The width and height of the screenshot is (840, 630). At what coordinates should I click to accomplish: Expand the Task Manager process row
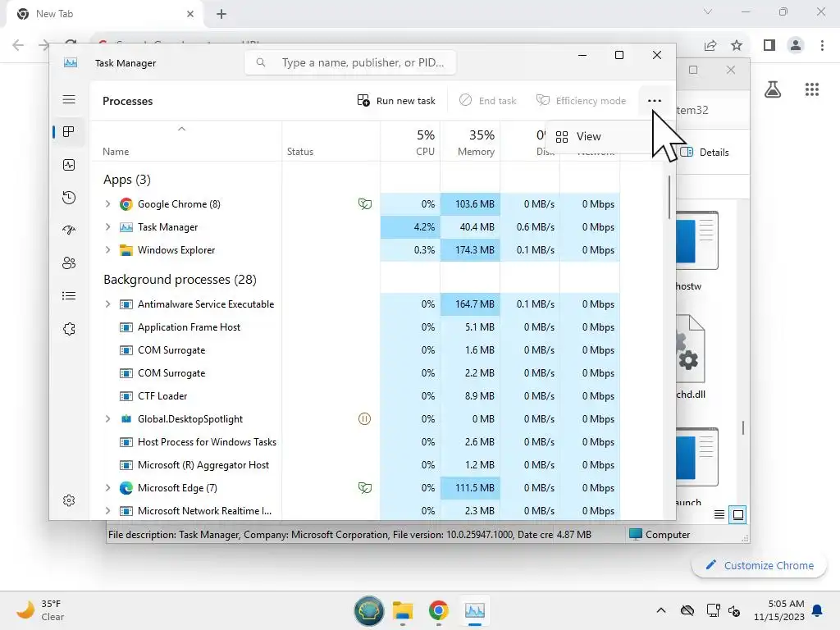click(x=107, y=227)
